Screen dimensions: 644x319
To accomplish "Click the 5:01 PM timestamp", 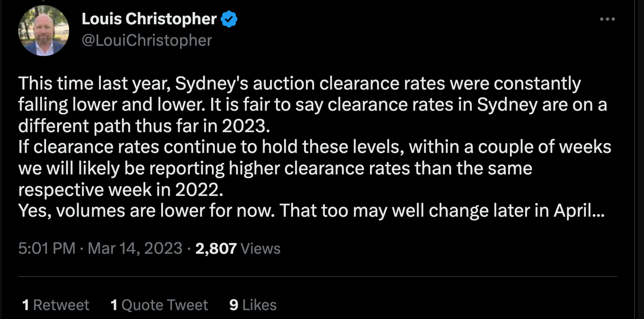I will point(47,248).
